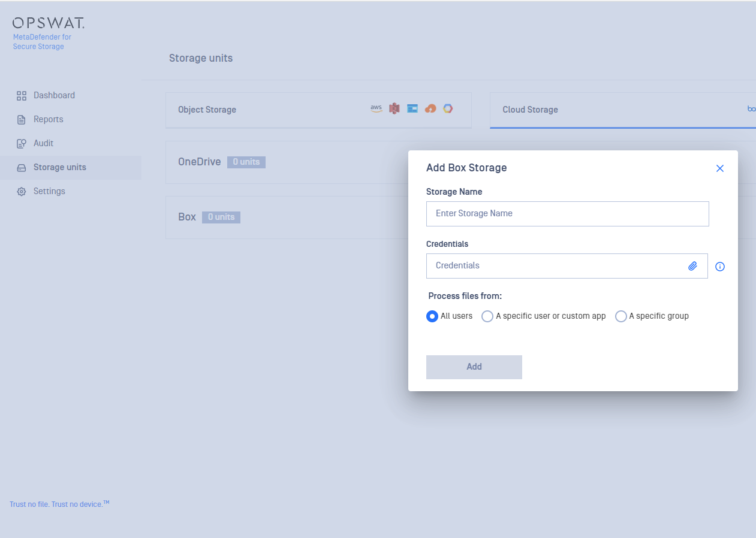
Task: Click the Credentials input field
Action: (x=567, y=266)
